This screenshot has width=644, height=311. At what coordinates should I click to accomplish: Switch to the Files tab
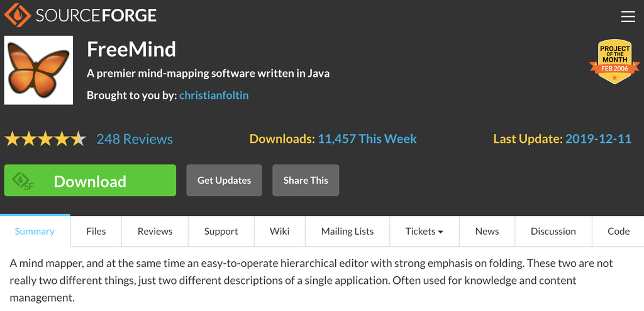(96, 232)
